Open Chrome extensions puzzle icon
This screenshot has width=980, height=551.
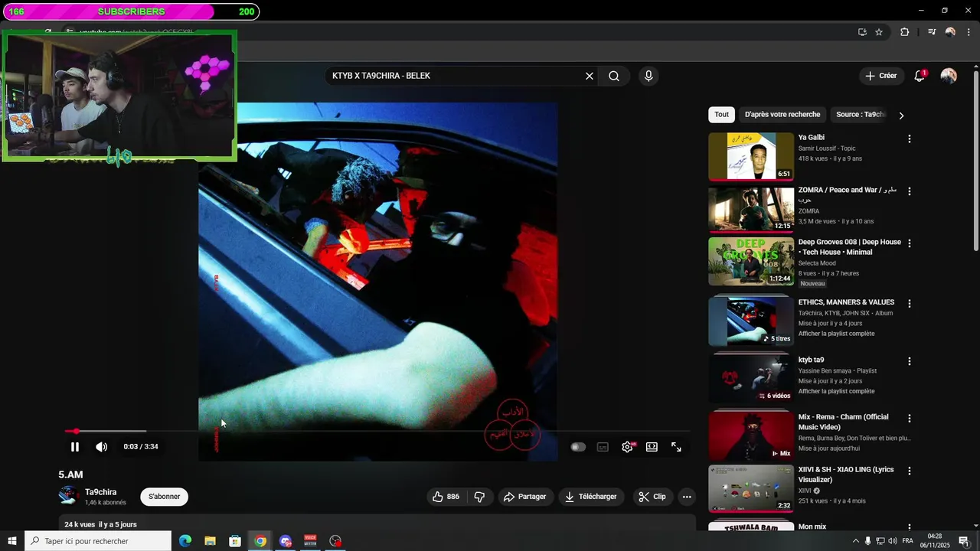click(904, 32)
